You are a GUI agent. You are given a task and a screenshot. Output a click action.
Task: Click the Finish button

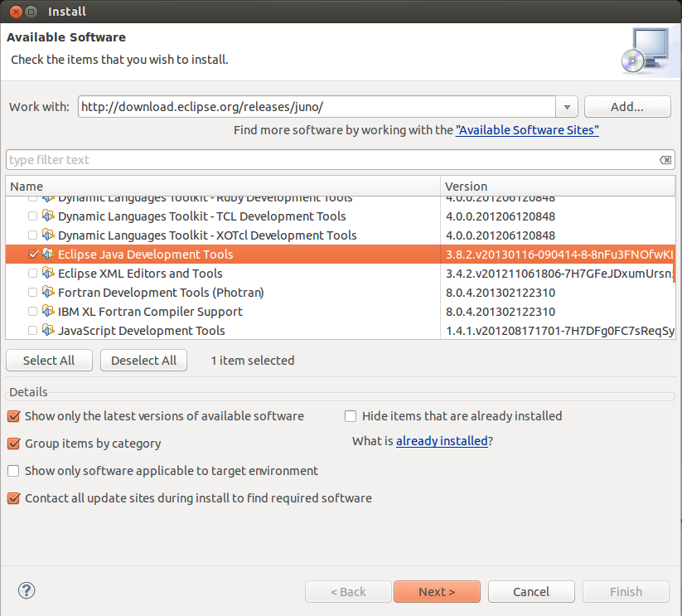(x=626, y=592)
